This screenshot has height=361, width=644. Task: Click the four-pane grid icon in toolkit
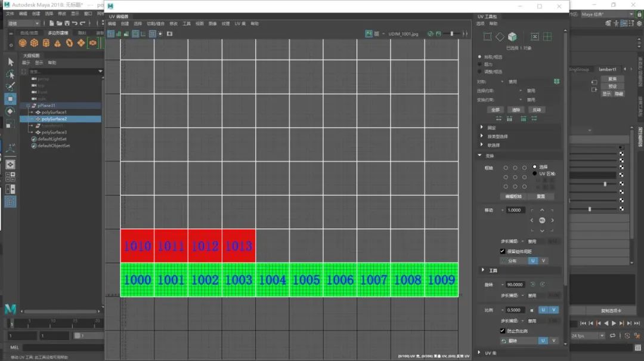(547, 37)
